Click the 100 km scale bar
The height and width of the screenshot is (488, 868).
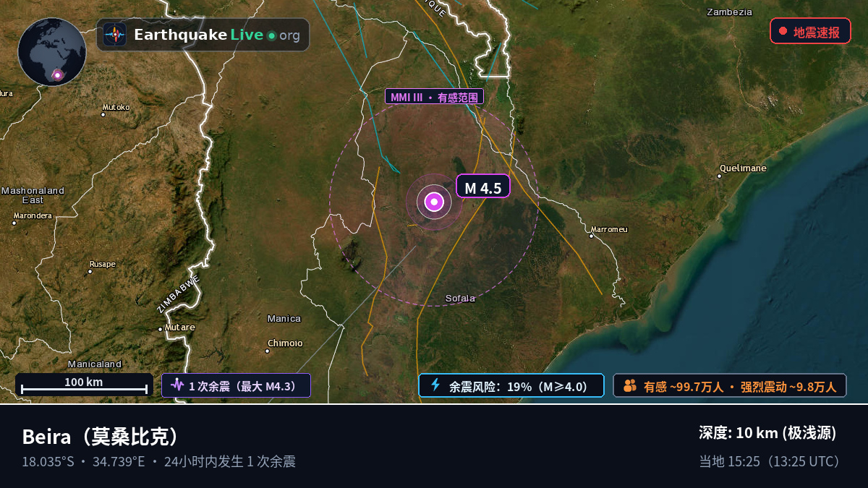[84, 385]
